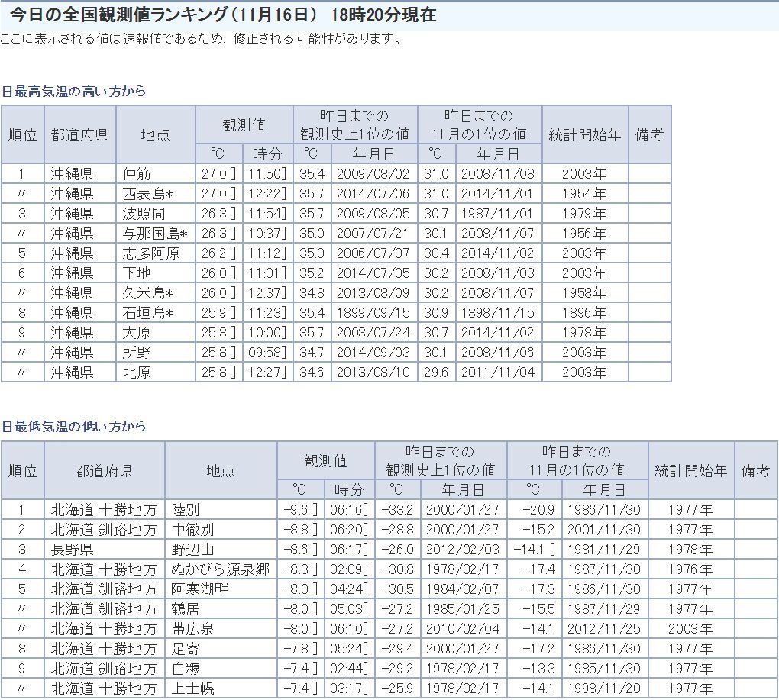This screenshot has width=779, height=700.
Task: Click station name ぬかびら源泉郷
Action: [x=220, y=569]
